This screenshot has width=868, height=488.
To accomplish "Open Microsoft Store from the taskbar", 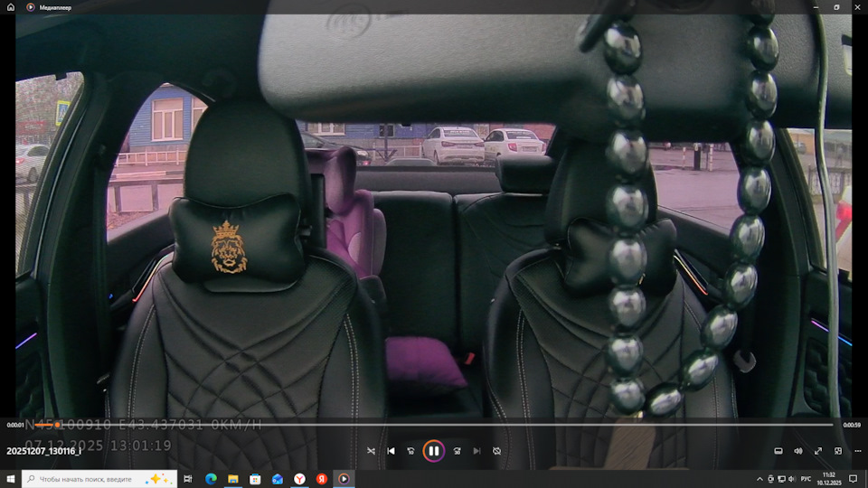I will [x=255, y=479].
